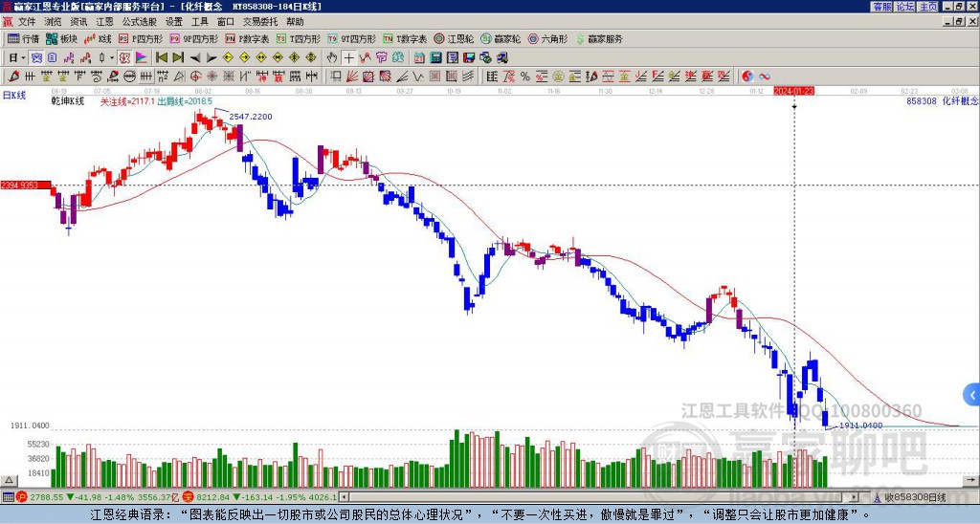Click the right arrow button bottom-right

pyautogui.click(x=970, y=480)
